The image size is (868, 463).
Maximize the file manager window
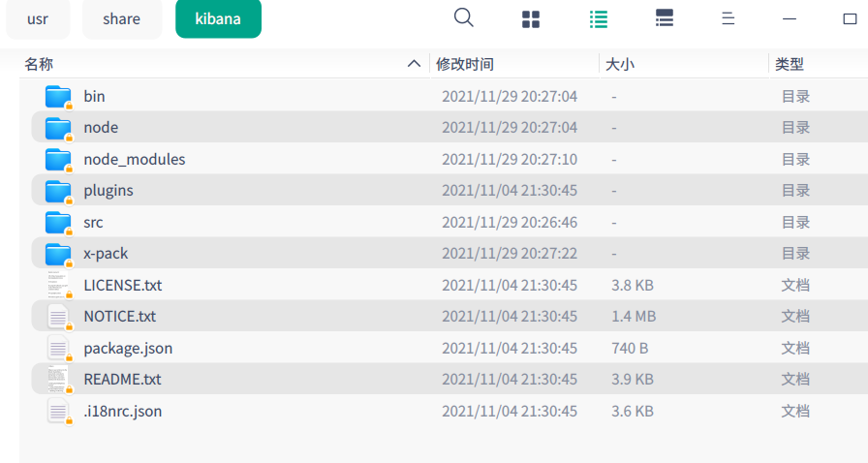(x=850, y=18)
